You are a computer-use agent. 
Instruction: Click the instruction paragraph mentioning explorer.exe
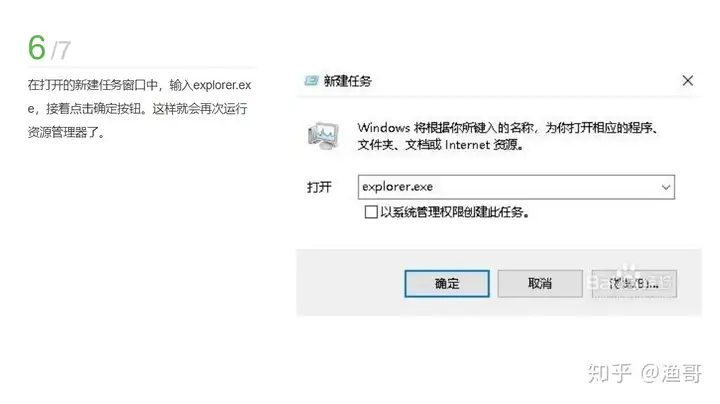[x=139, y=109]
